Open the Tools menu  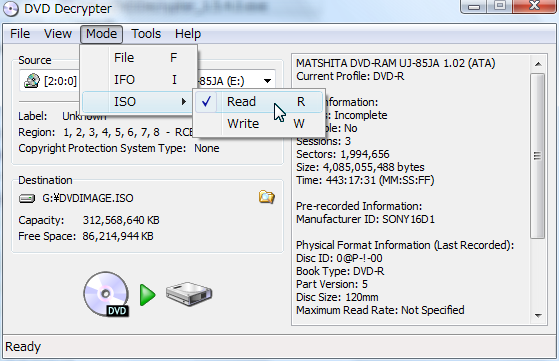coord(146,34)
